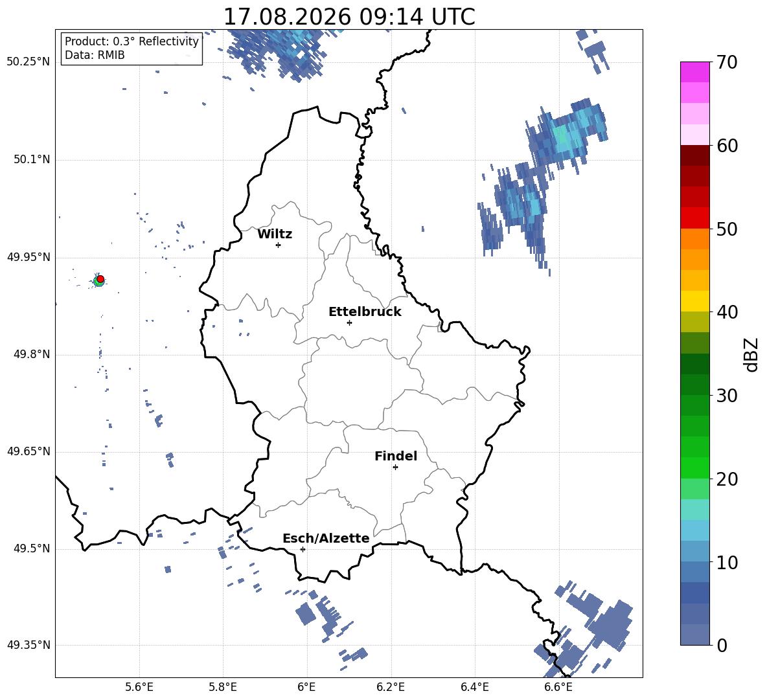Screen dimensions: 767x700
Task: Click the 6.2°E longitude tick label
Action: (391, 687)
